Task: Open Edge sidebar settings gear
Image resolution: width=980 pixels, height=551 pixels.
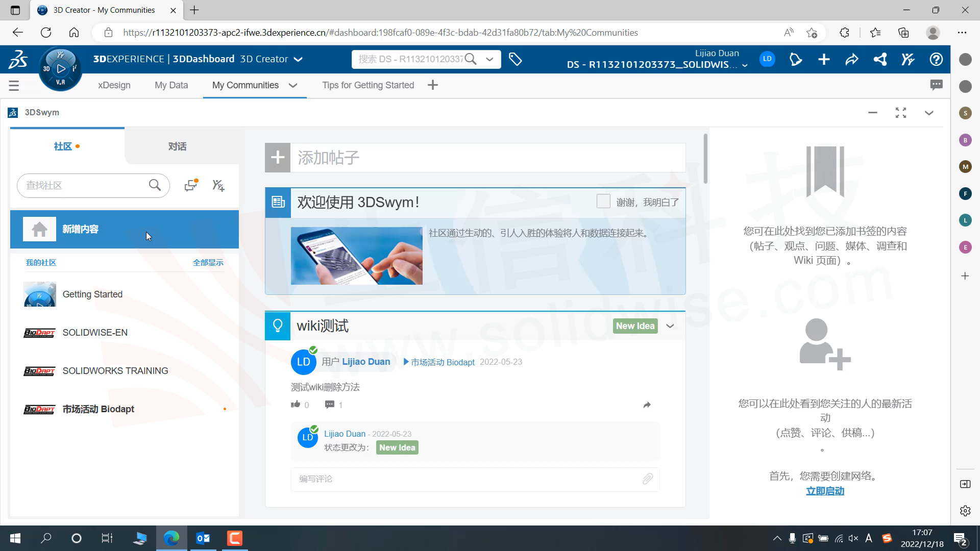Action: [965, 511]
